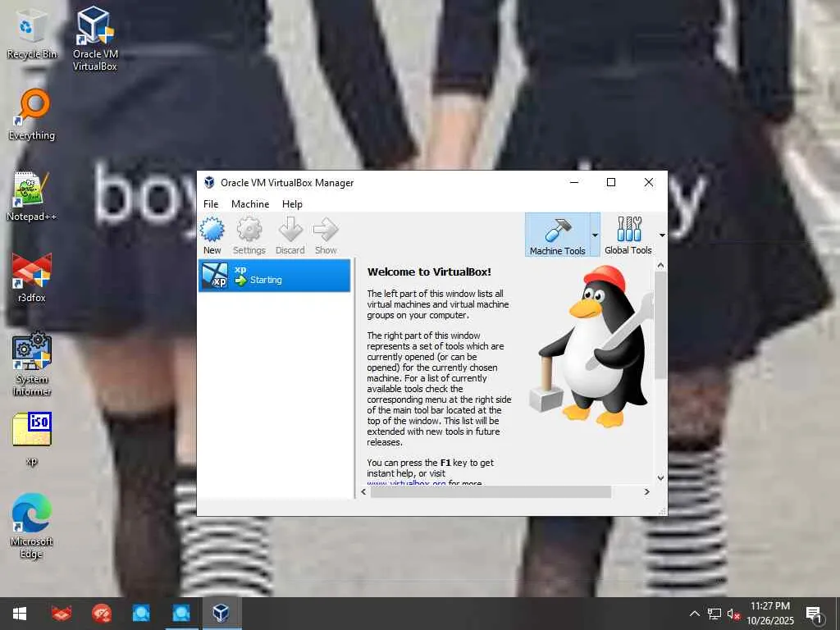
Task: Click the VirtualBox Manager title bar icon
Action: pos(209,183)
